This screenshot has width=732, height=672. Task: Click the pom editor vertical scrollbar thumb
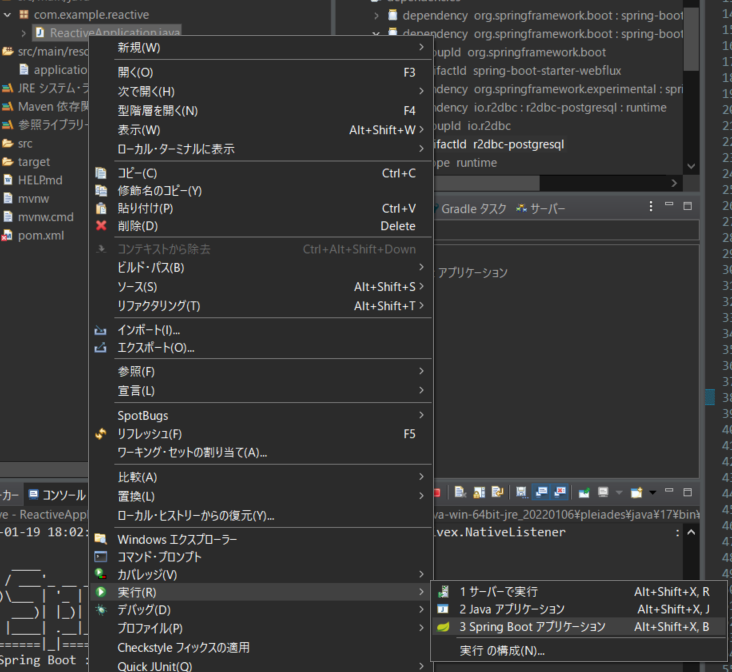[x=691, y=40]
